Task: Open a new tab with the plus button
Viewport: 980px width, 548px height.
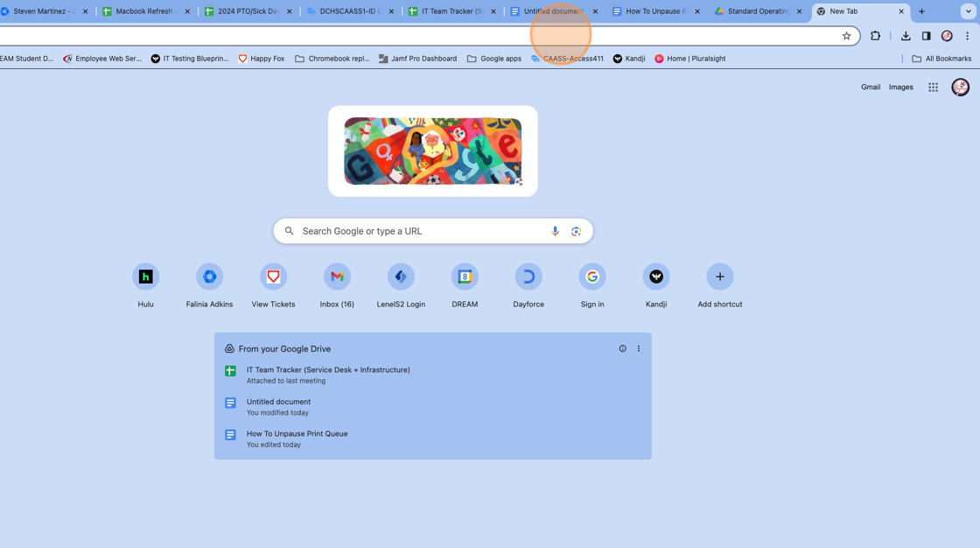Action: tap(921, 11)
